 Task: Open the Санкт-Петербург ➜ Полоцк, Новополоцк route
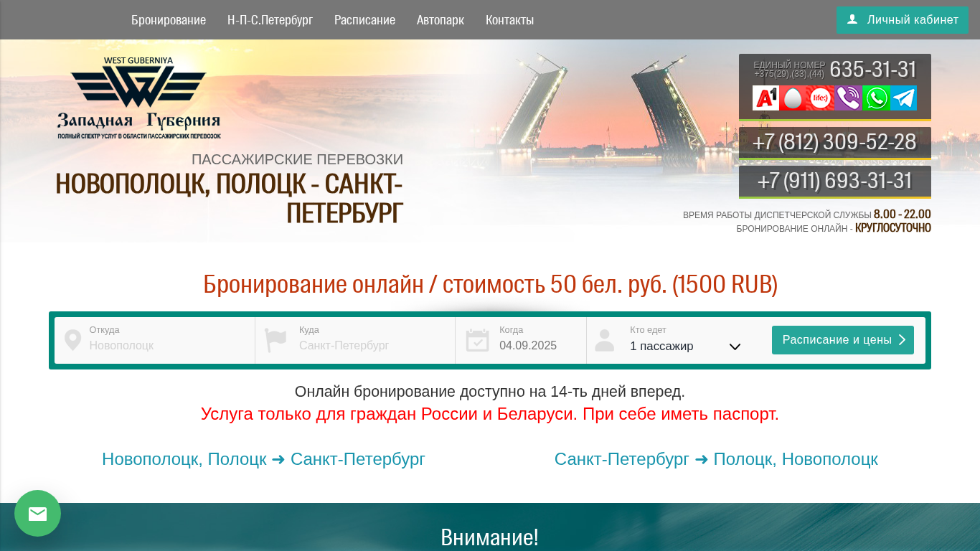(716, 459)
